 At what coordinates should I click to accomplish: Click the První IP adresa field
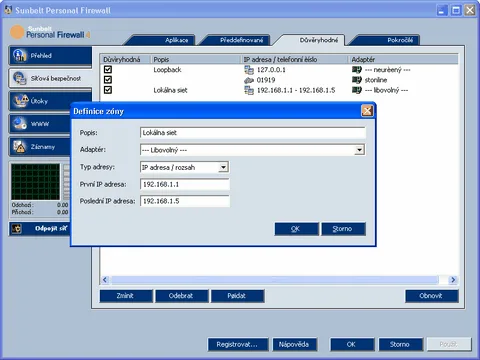(x=185, y=184)
